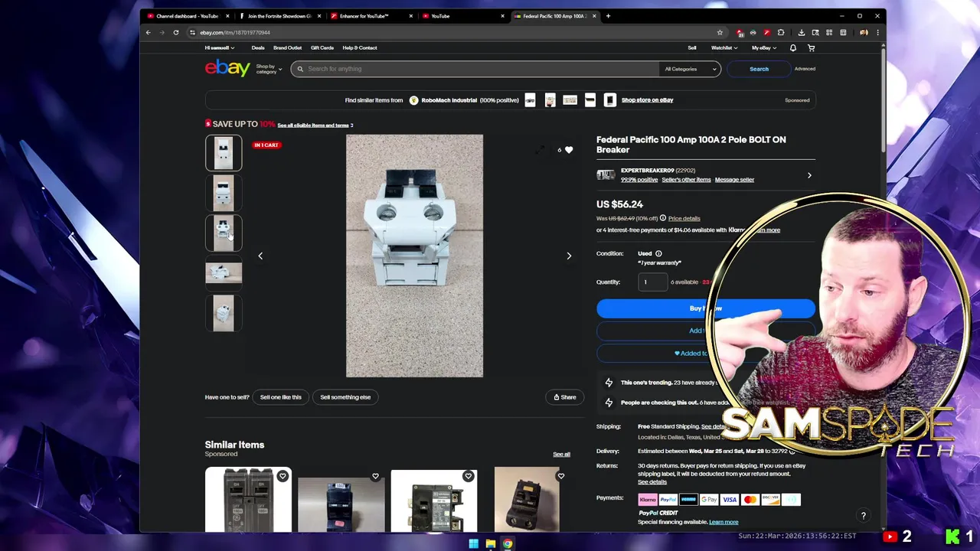Open Chrome three-dot menu
Image resolution: width=980 pixels, height=551 pixels.
tap(877, 32)
